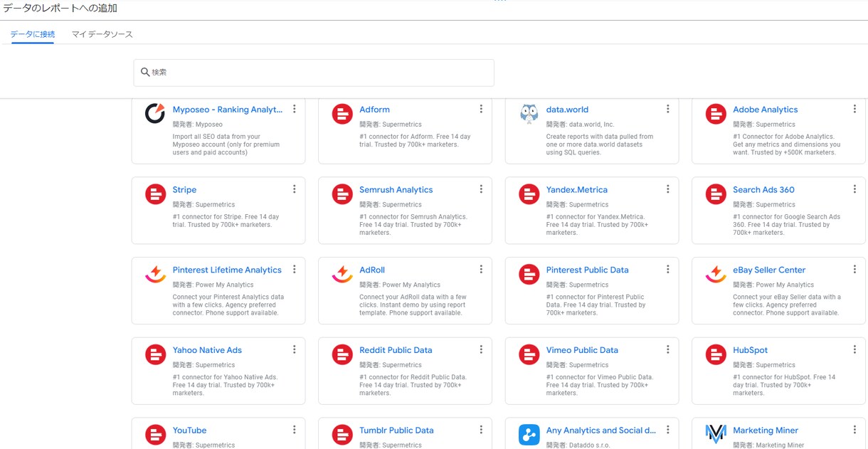Click the Yahoo Native Ads logo icon
868x449 pixels.
155,354
